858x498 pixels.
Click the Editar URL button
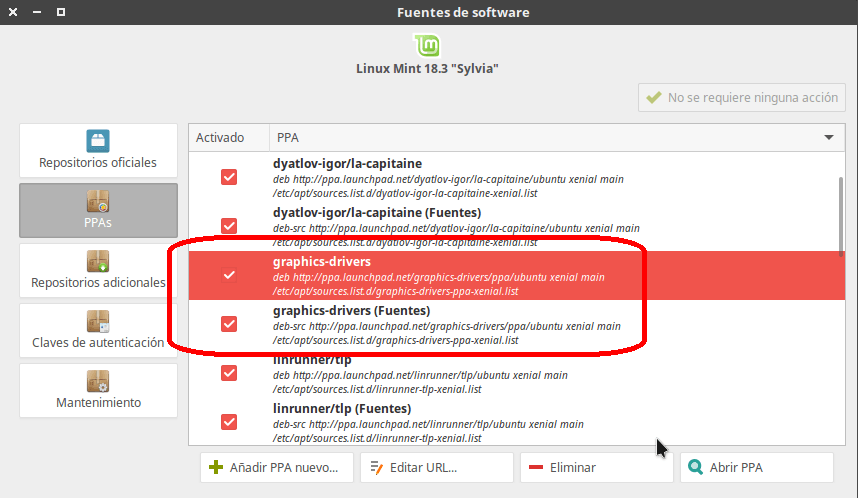click(437, 467)
